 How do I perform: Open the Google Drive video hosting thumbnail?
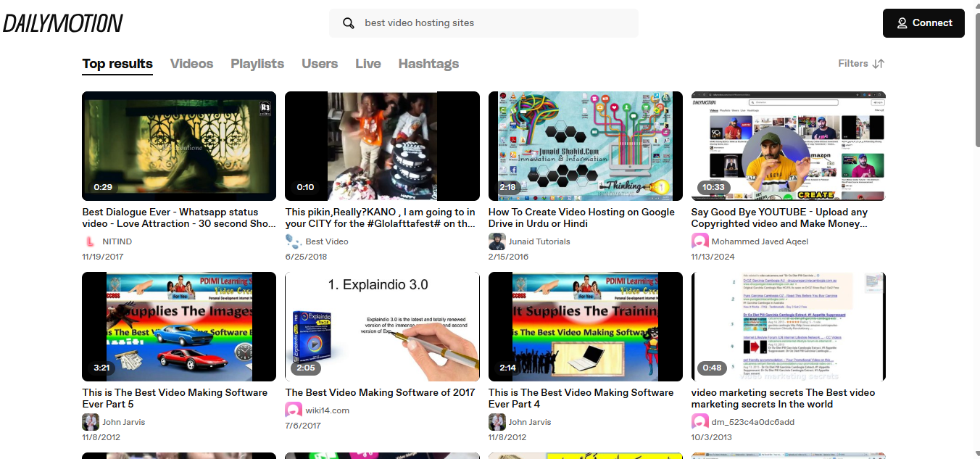586,146
